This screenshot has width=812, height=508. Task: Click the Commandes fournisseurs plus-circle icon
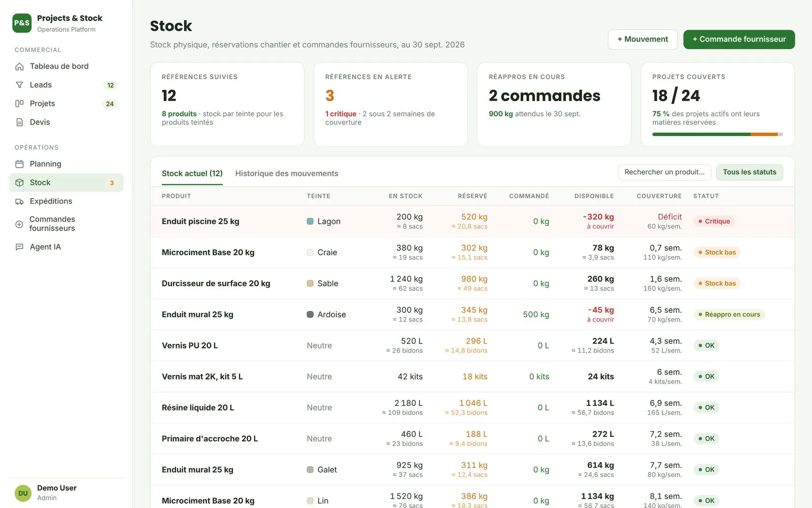19,224
